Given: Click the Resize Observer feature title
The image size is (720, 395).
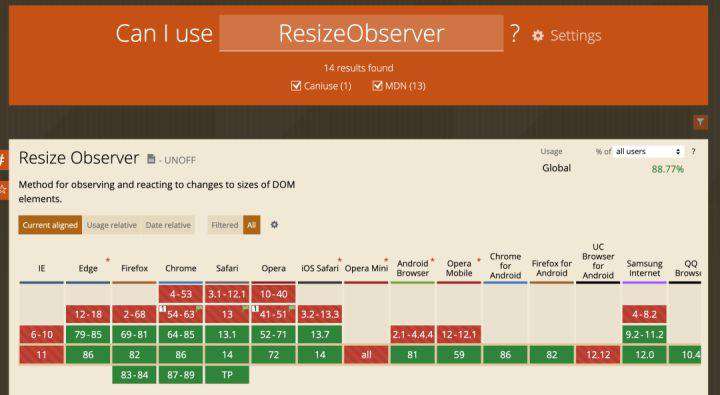Looking at the screenshot, I should (79, 158).
